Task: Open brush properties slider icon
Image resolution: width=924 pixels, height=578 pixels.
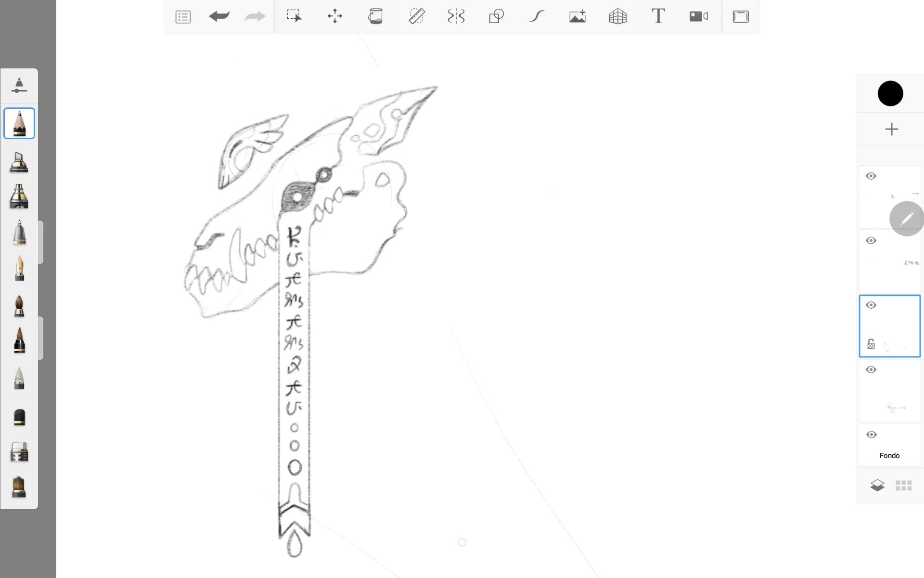Action: coord(19,85)
